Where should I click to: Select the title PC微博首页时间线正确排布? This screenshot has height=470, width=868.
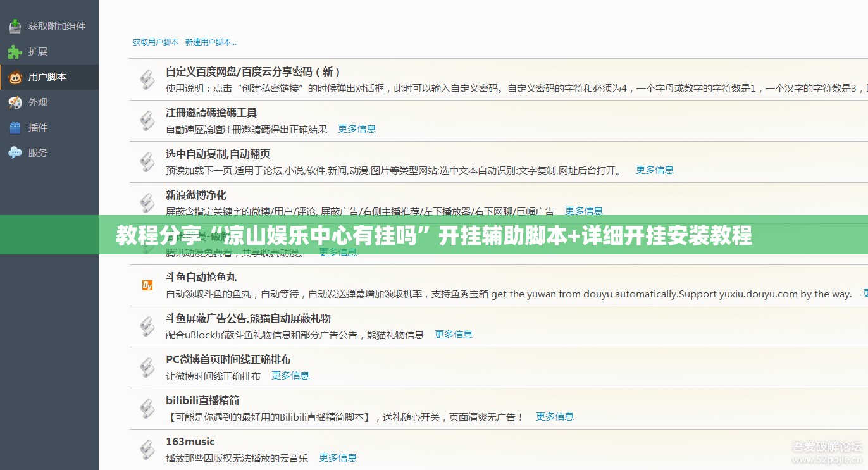pyautogui.click(x=228, y=360)
